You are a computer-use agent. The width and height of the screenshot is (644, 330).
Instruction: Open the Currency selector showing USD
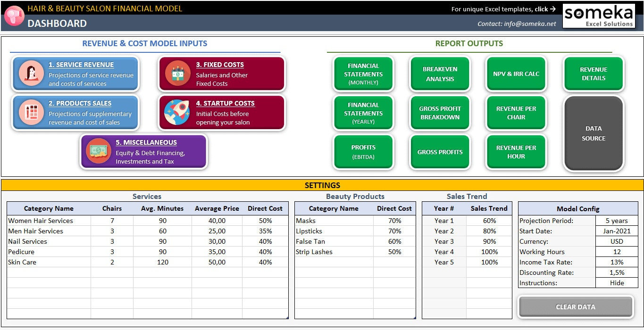coord(617,241)
